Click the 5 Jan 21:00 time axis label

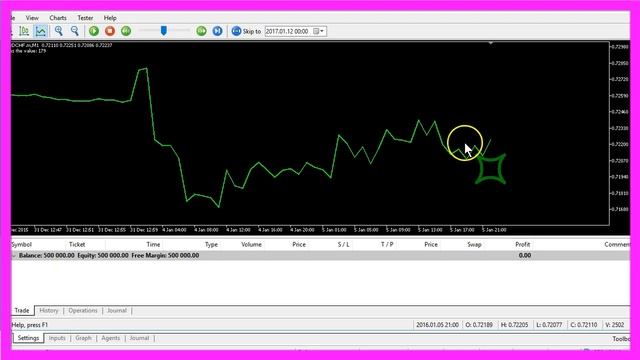494,230
